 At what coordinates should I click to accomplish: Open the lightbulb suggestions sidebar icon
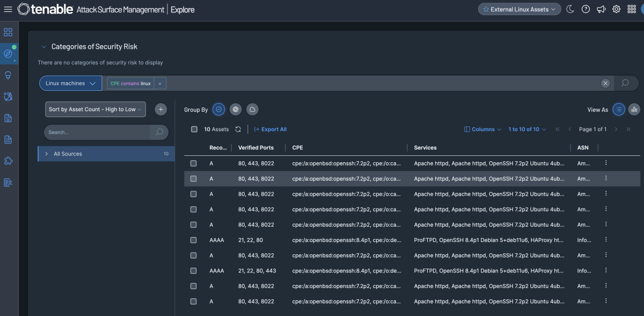click(x=8, y=75)
